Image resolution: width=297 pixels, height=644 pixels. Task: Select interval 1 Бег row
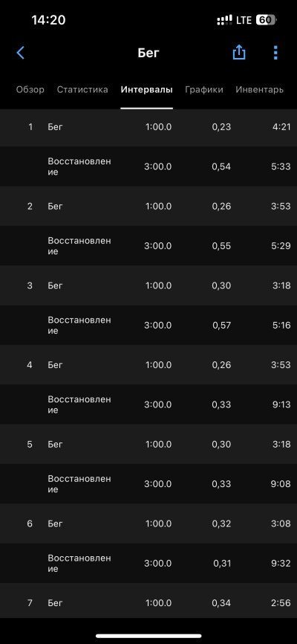point(148,127)
